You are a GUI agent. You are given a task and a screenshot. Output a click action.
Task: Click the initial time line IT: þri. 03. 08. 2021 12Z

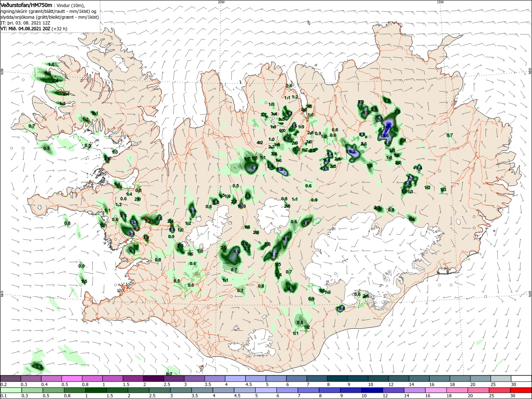coord(25,23)
